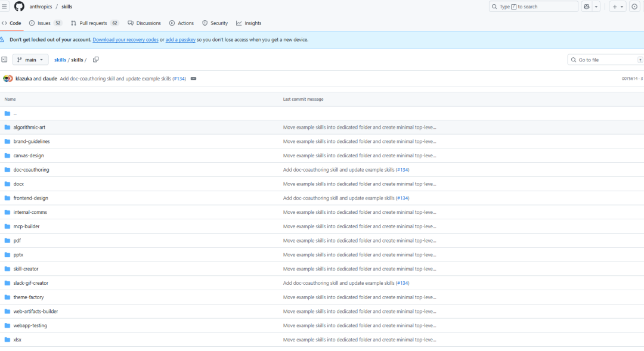Copy the file path with the copy icon
The image size is (644, 351).
(x=95, y=60)
